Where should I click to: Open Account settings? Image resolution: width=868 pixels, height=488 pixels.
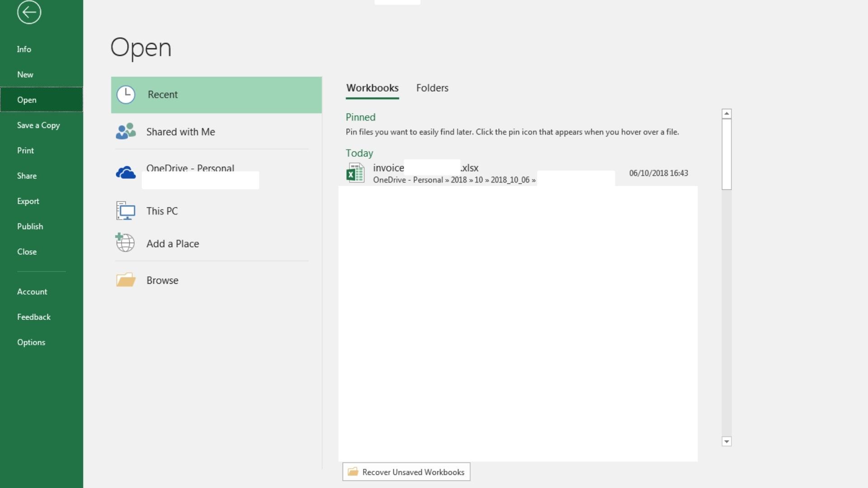point(42,291)
